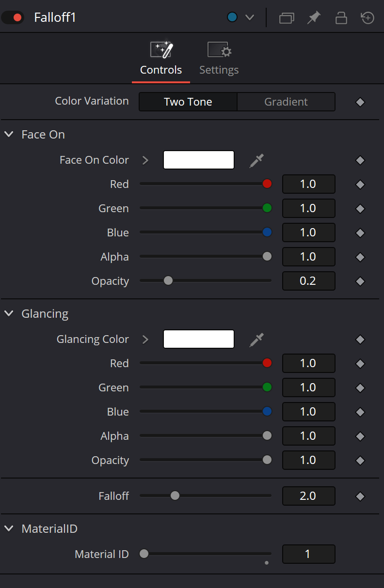This screenshot has height=588, width=384.
Task: Adjust the Glancing Alpha slider
Action: 206,436
